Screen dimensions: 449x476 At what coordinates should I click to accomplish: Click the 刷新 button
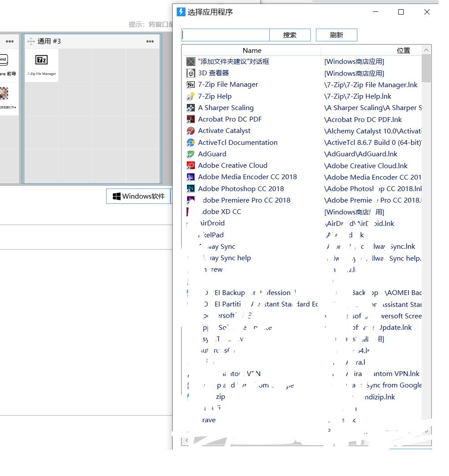[336, 35]
